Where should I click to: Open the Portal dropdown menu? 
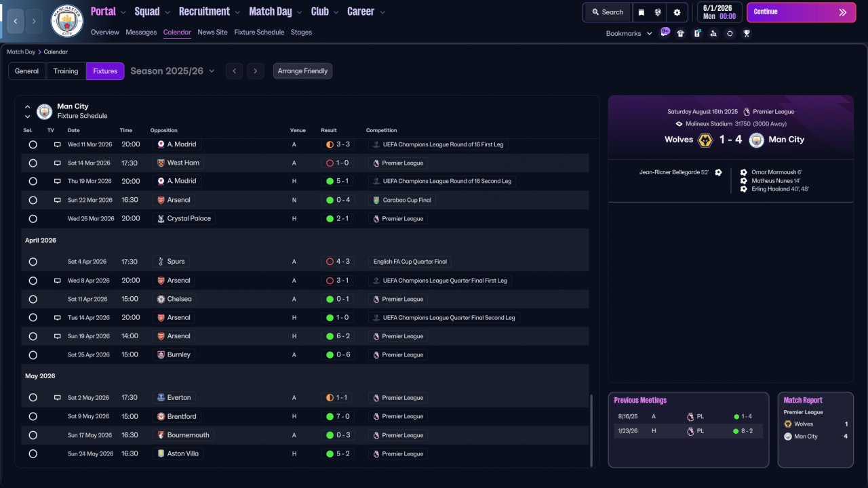tap(108, 12)
